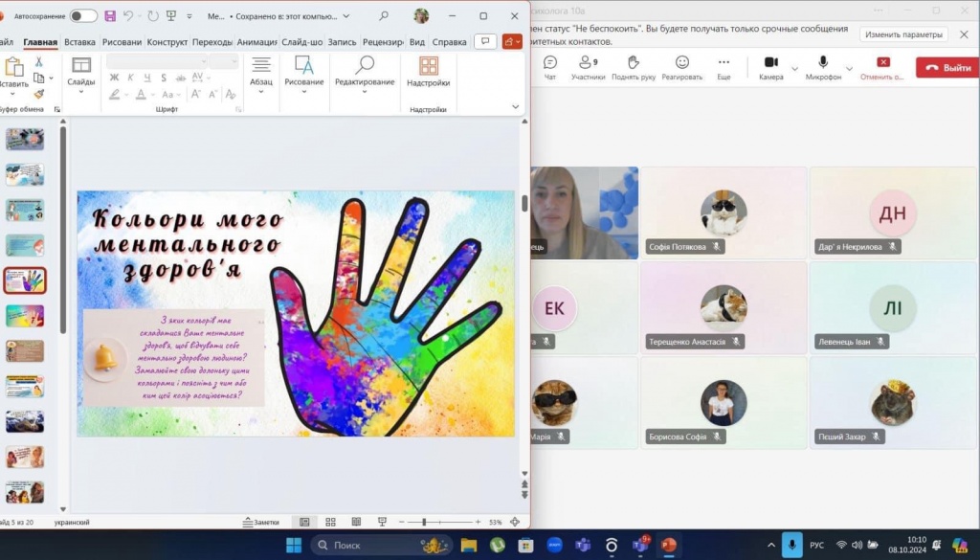
Task: Stop sharing with the red cancel icon
Action: [882, 67]
